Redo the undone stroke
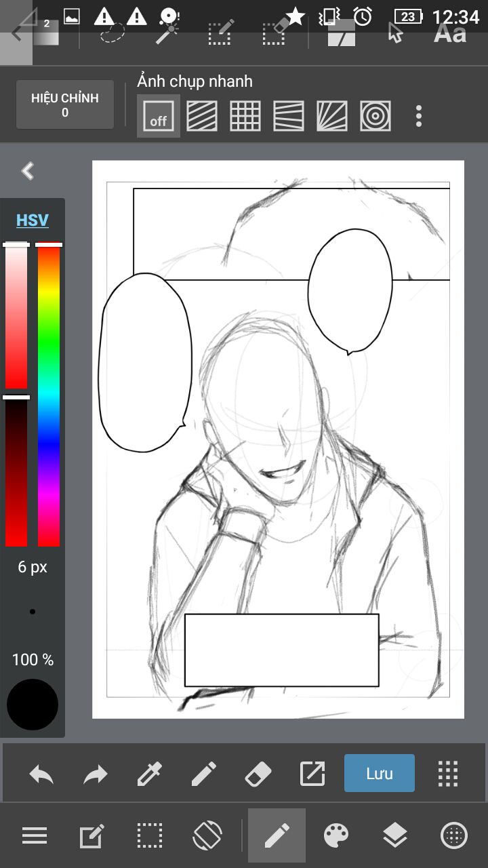Screen dimensions: 488x868 click(x=96, y=774)
